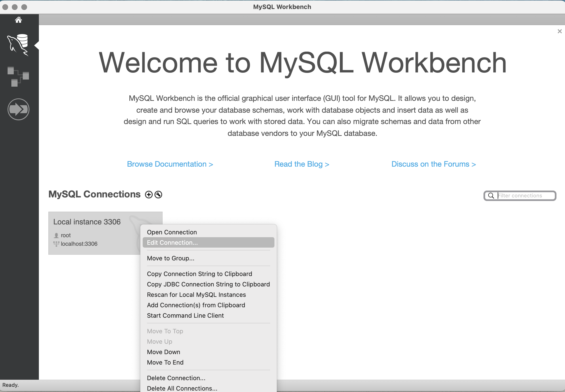
Task: Click the Local instance 3306 connection tile
Action: [93, 233]
